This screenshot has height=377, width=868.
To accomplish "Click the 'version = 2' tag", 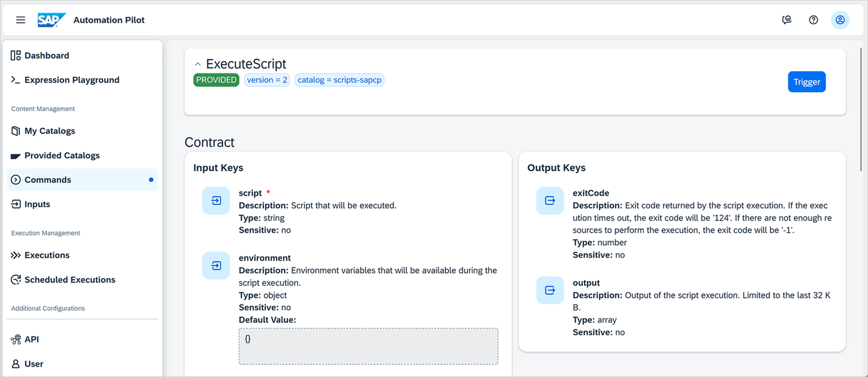I will (x=267, y=80).
